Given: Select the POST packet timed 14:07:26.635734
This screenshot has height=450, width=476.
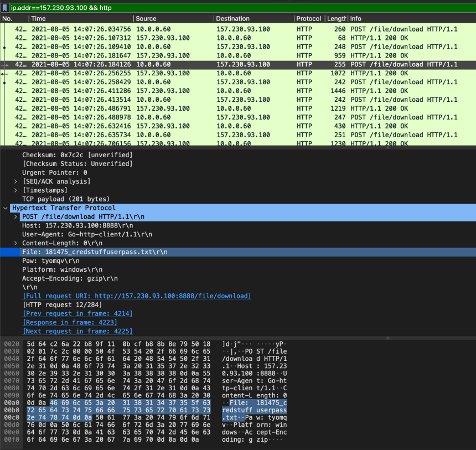Looking at the screenshot, I should point(238,135).
